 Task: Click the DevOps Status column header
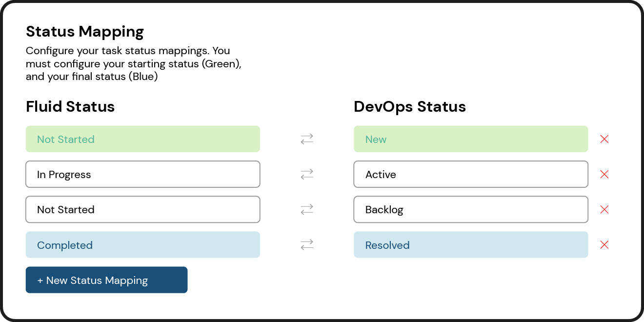(410, 106)
